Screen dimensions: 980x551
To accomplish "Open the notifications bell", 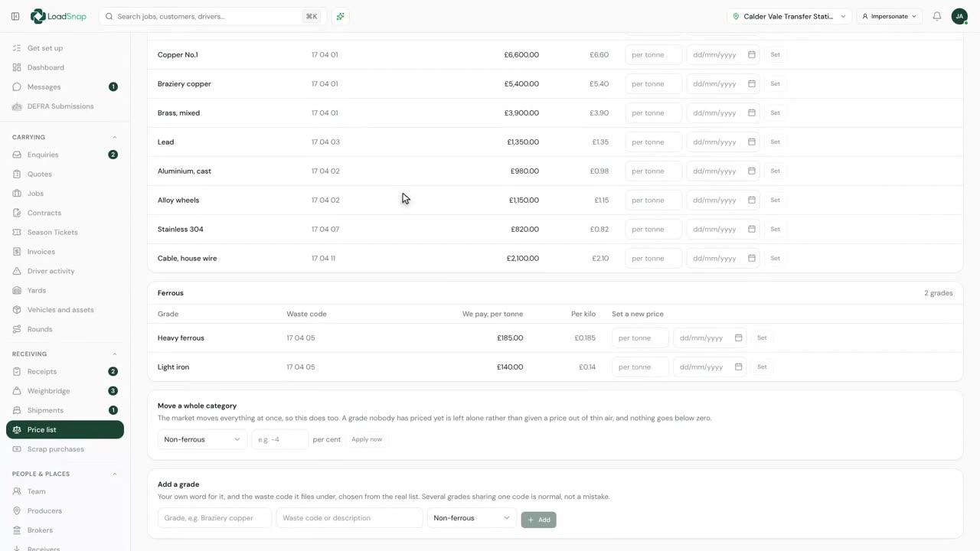I will pyautogui.click(x=937, y=16).
